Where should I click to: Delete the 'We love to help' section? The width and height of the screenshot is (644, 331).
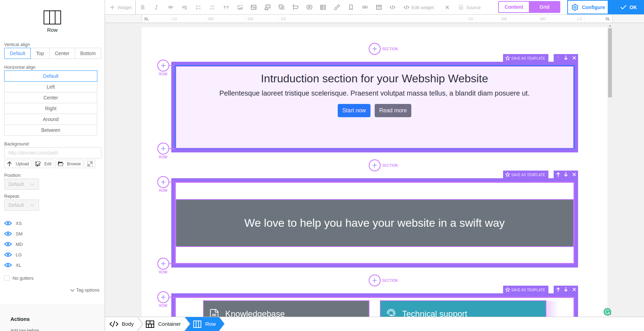point(574,175)
